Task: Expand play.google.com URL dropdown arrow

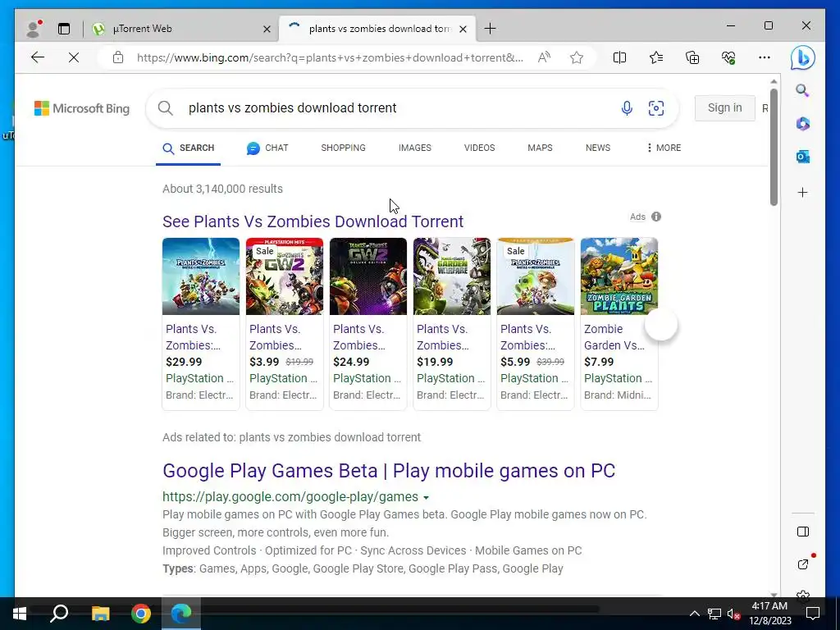Action: [x=426, y=498]
